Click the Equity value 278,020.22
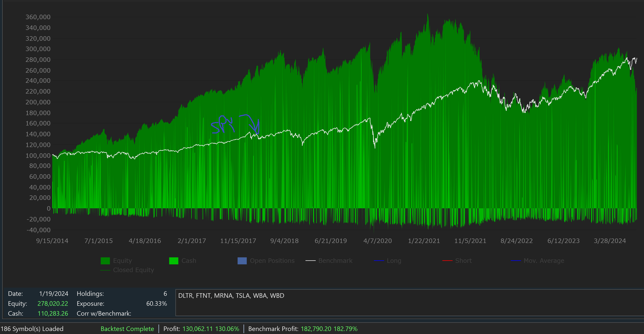This screenshot has height=334, width=644. click(53, 303)
